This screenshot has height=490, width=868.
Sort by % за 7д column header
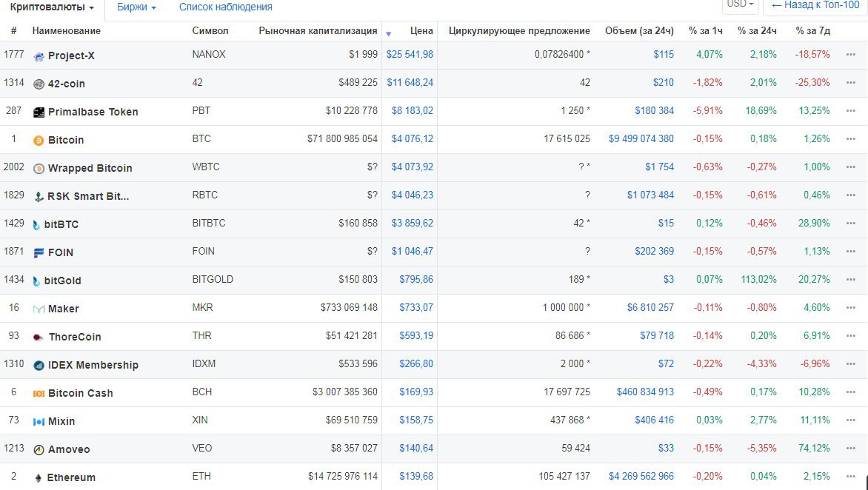(x=812, y=31)
